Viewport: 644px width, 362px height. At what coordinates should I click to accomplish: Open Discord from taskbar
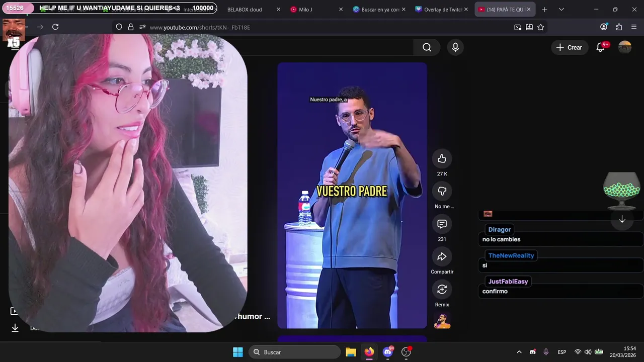pos(388,352)
